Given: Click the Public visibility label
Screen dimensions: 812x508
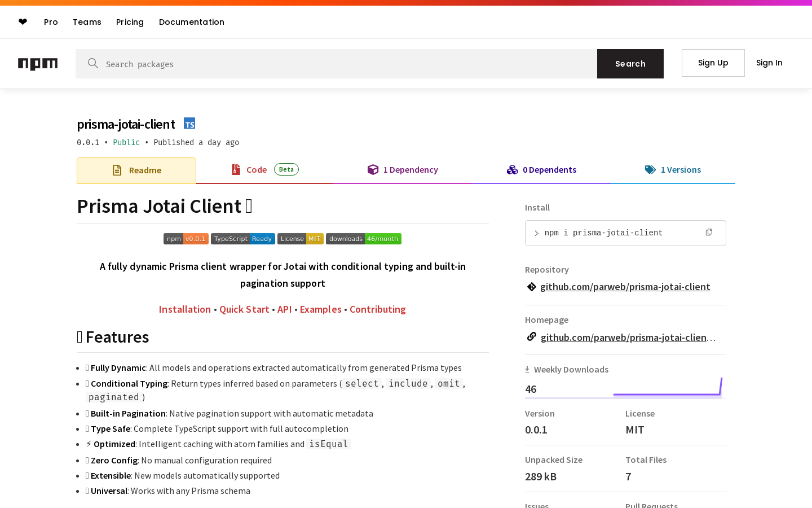Looking at the screenshot, I should pyautogui.click(x=126, y=142).
